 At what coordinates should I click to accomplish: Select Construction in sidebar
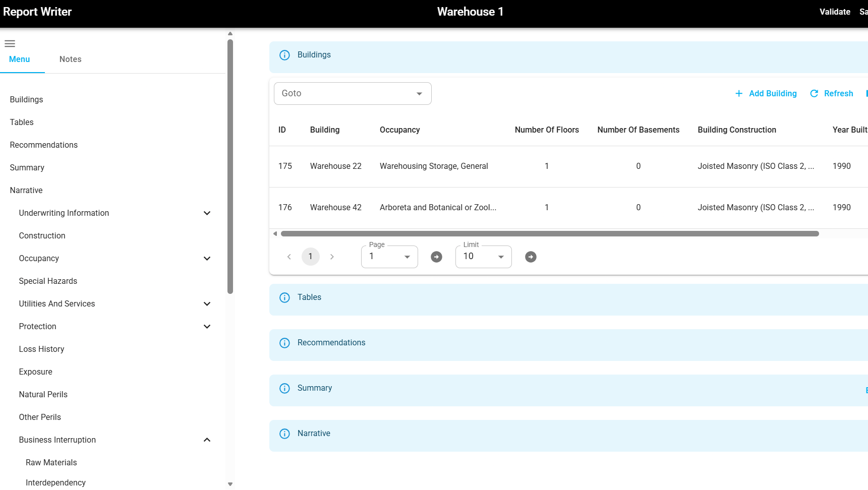point(42,236)
